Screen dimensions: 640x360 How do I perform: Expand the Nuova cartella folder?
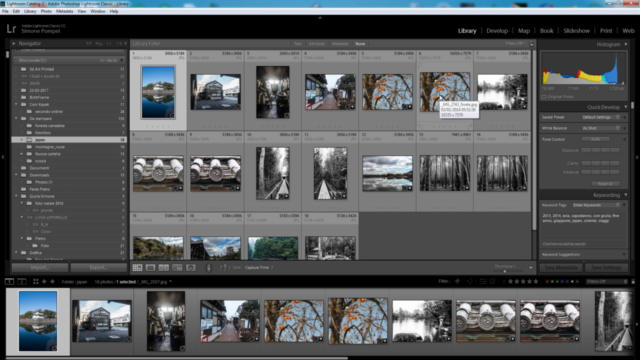[x=22, y=154]
